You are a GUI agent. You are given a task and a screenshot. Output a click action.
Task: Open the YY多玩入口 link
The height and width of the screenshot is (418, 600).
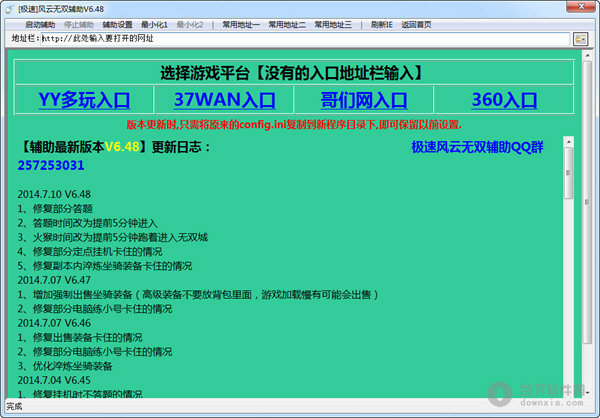click(x=84, y=100)
